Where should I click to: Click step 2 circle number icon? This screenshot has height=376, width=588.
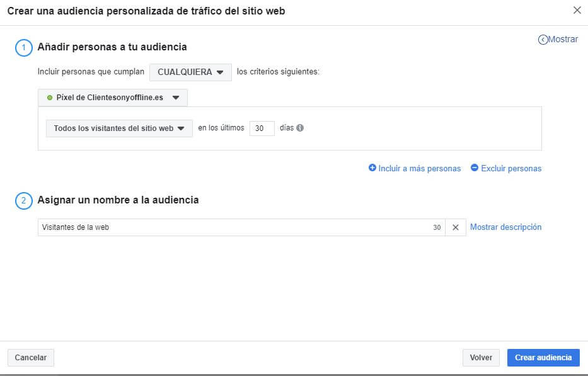tap(23, 201)
